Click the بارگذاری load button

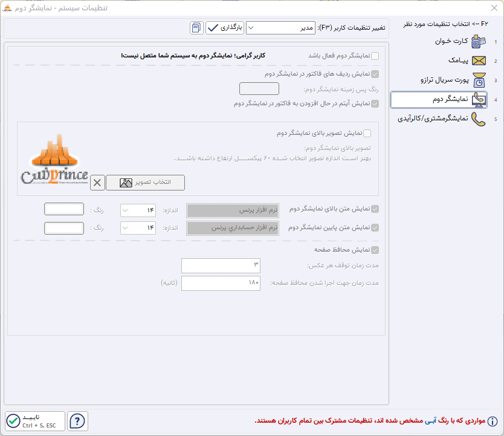coord(225,28)
